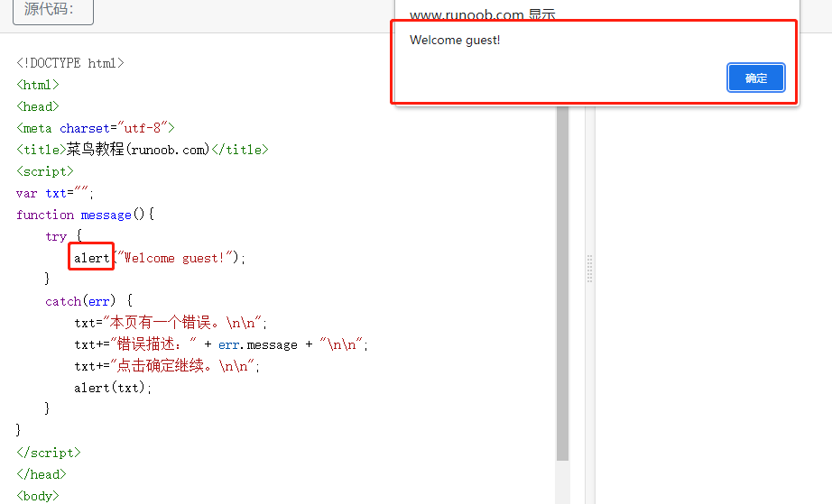Click the "Welcome guest!" message in the dialog
This screenshot has width=832, height=504.
(x=455, y=41)
